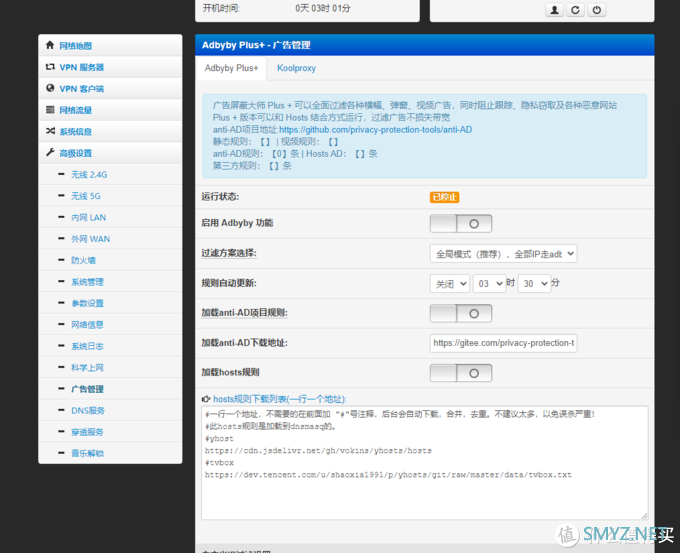Image resolution: width=680 pixels, height=553 pixels.
Task: Toggle the 加载anti-AD项目规则 switch
Action: tap(461, 313)
